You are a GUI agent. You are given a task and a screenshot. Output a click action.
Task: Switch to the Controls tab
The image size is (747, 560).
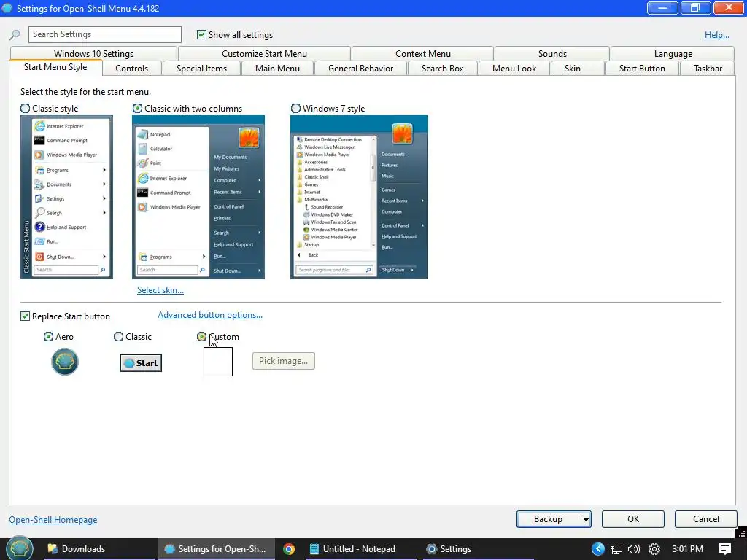pos(132,69)
